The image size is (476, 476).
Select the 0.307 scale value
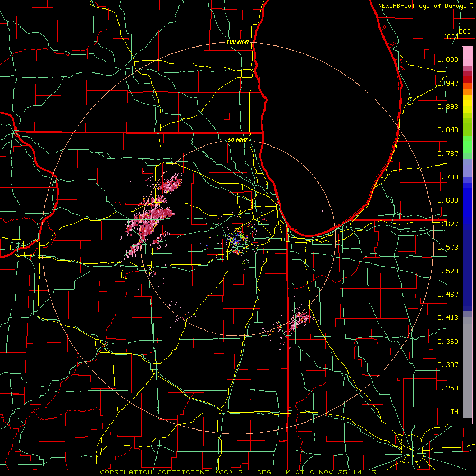[448, 365]
